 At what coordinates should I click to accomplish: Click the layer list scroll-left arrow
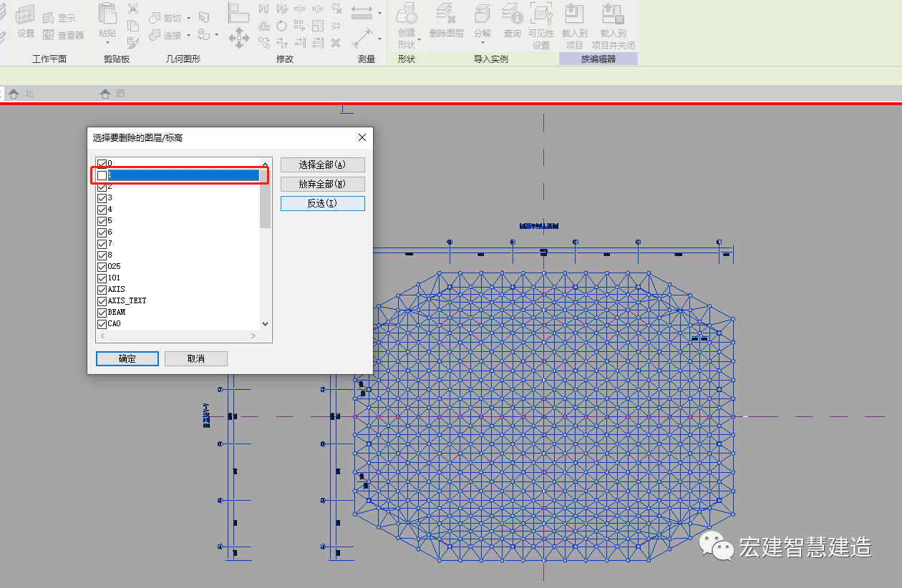point(102,335)
